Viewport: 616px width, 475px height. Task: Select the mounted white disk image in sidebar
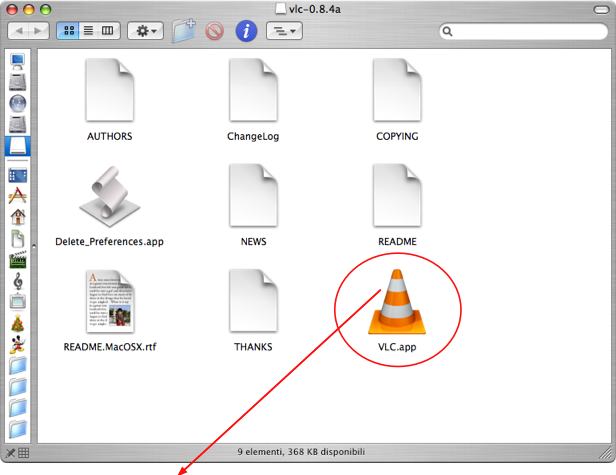pyautogui.click(x=18, y=146)
